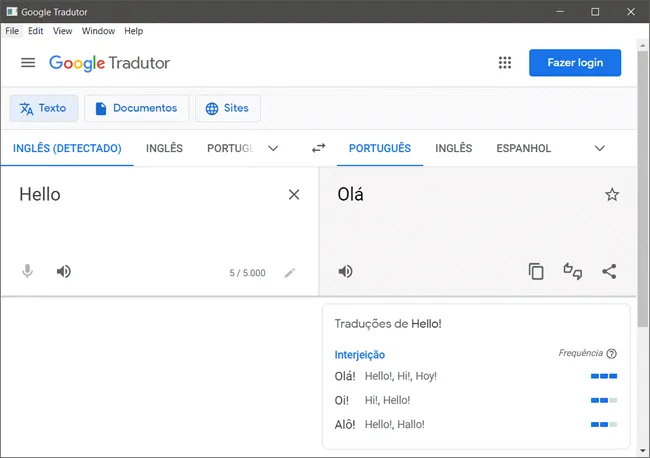Start voice input with microphone
Viewport: 650px width, 458px height.
[x=27, y=271]
